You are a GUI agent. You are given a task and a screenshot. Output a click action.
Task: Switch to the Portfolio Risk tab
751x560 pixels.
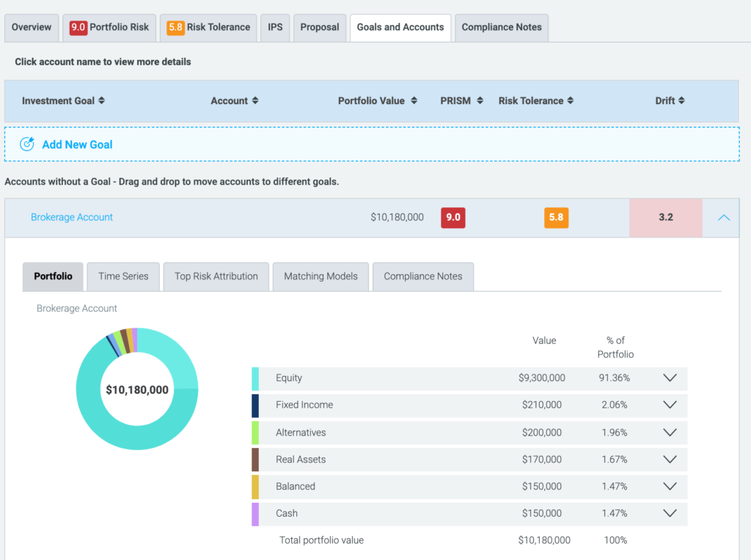pyautogui.click(x=109, y=27)
